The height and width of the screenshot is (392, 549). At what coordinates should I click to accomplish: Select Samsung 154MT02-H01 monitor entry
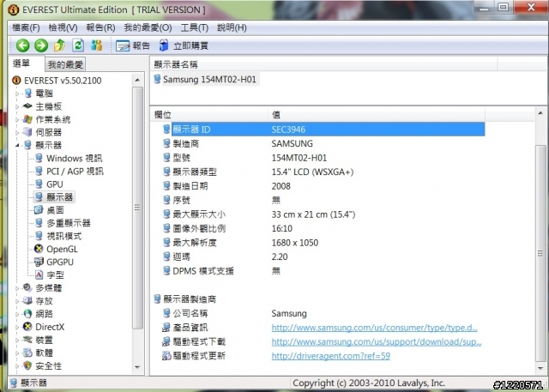[209, 80]
